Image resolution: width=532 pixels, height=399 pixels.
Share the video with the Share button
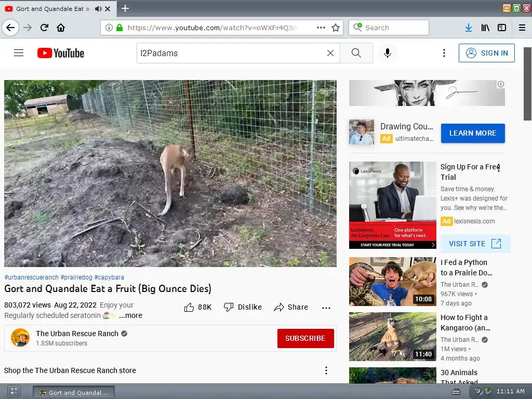click(x=291, y=307)
